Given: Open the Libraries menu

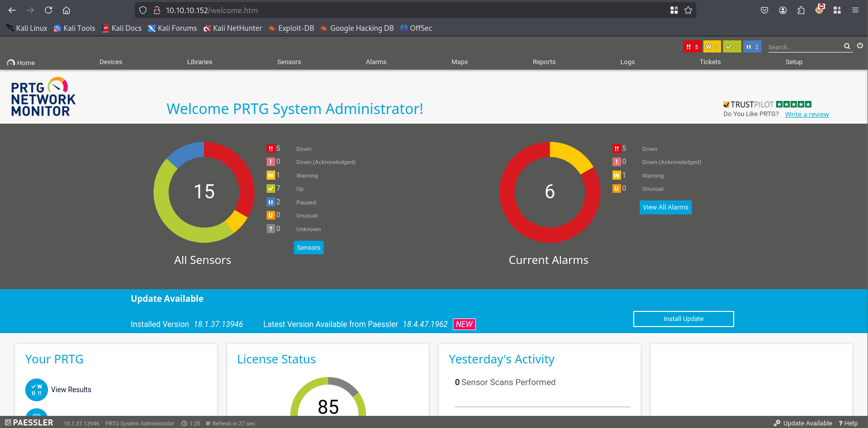Looking at the screenshot, I should click(x=199, y=62).
